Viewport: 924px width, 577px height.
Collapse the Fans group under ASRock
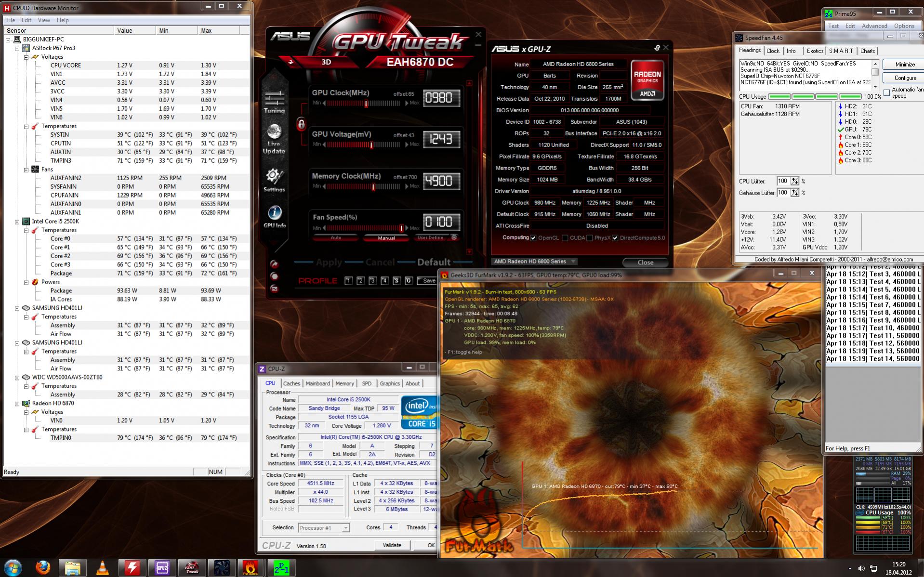(26, 170)
